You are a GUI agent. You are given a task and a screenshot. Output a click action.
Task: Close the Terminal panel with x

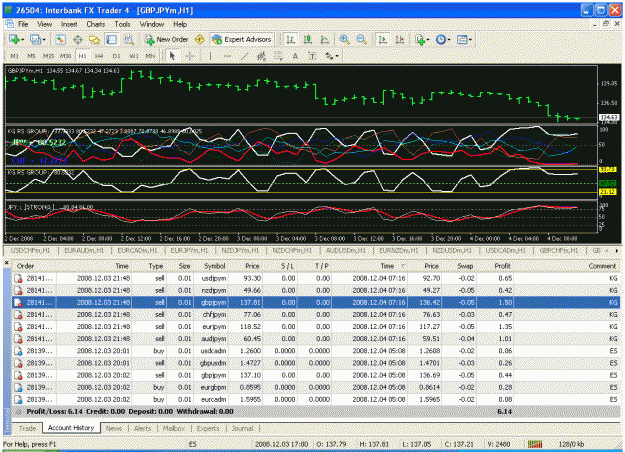[6, 263]
